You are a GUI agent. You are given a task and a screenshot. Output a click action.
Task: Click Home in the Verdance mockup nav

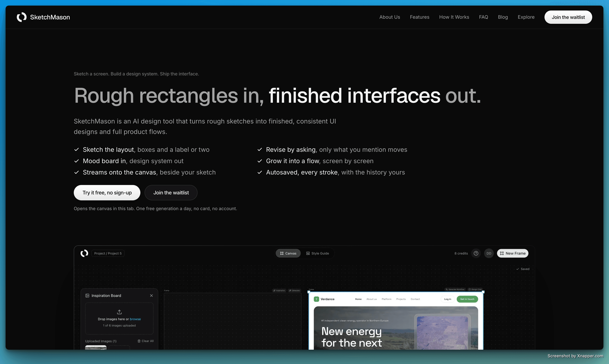click(x=358, y=299)
